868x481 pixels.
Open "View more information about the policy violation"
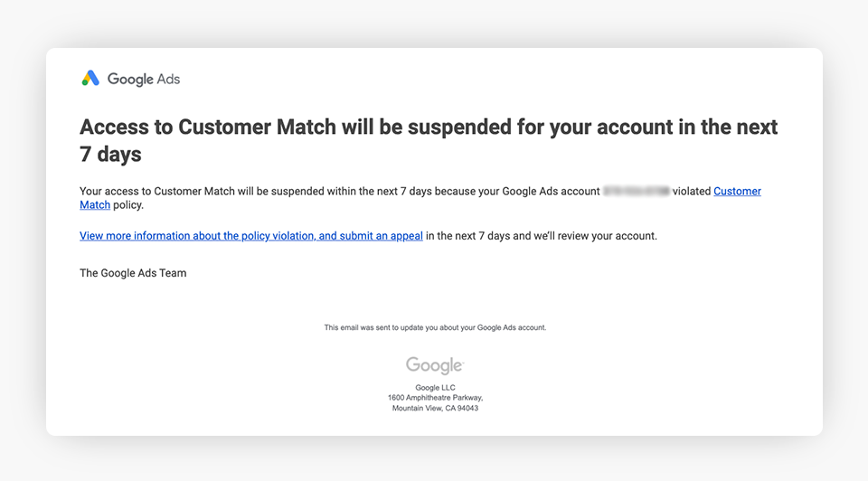(196, 236)
